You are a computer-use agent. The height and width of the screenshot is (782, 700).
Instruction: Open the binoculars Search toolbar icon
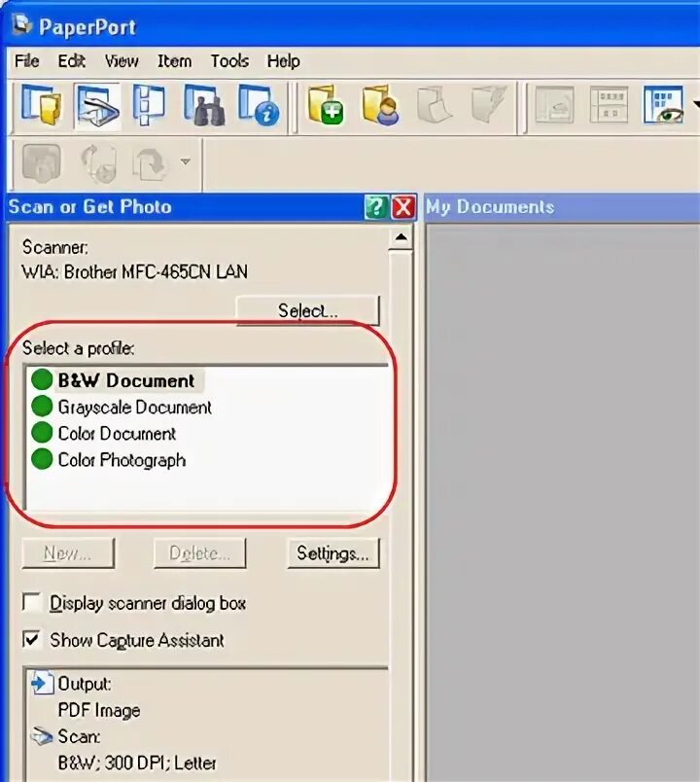point(204,106)
